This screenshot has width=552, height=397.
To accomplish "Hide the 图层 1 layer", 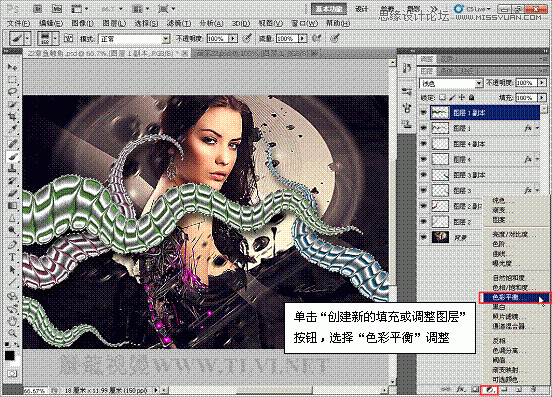I will [x=424, y=128].
